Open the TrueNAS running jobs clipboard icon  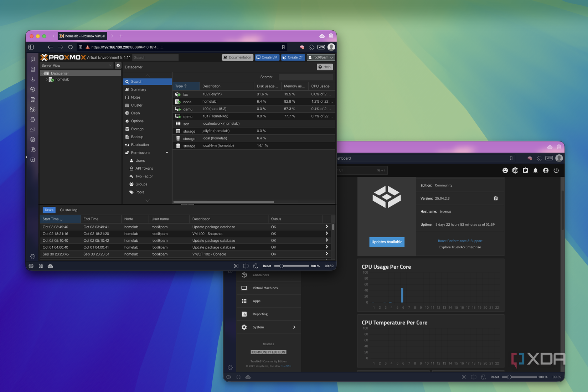pyautogui.click(x=525, y=170)
